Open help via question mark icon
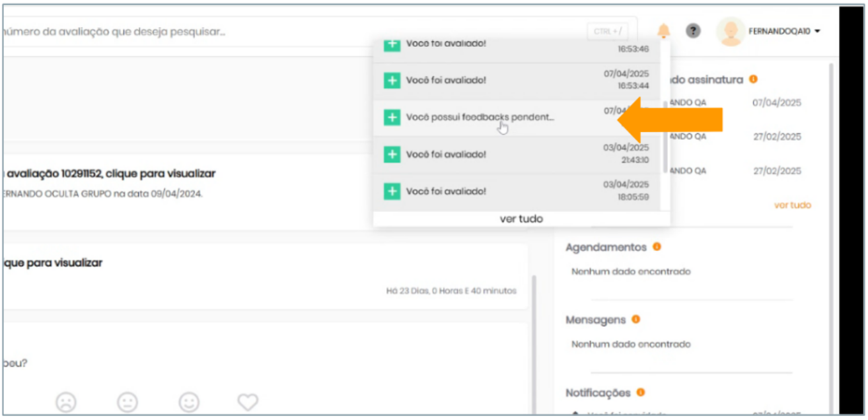868x420 pixels. (693, 30)
